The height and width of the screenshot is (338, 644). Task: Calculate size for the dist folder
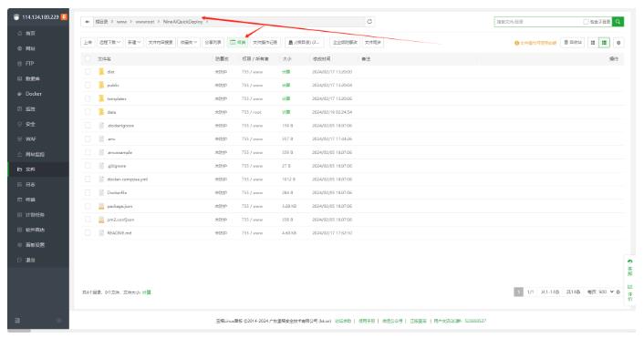(286, 72)
